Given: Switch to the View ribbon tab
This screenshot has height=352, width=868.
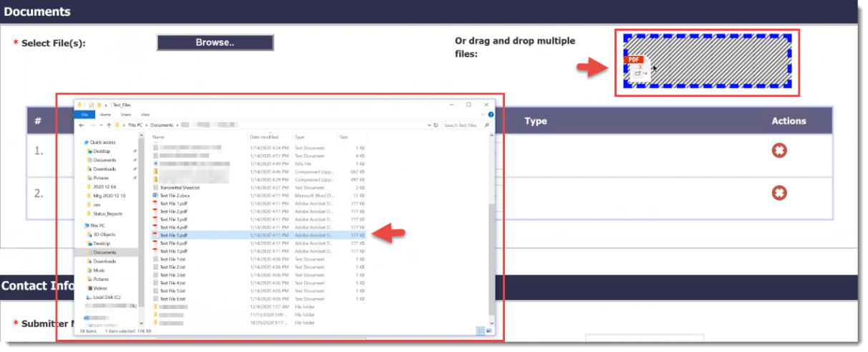Looking at the screenshot, I should pyautogui.click(x=145, y=114).
